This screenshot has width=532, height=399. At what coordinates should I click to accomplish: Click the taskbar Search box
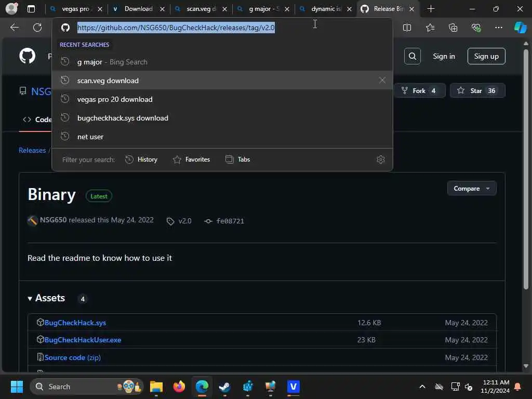point(87,387)
